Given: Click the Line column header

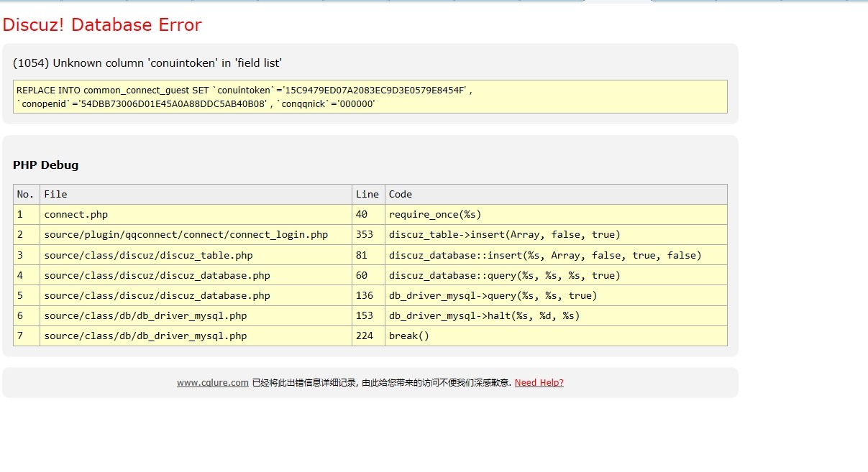Looking at the screenshot, I should point(367,194).
